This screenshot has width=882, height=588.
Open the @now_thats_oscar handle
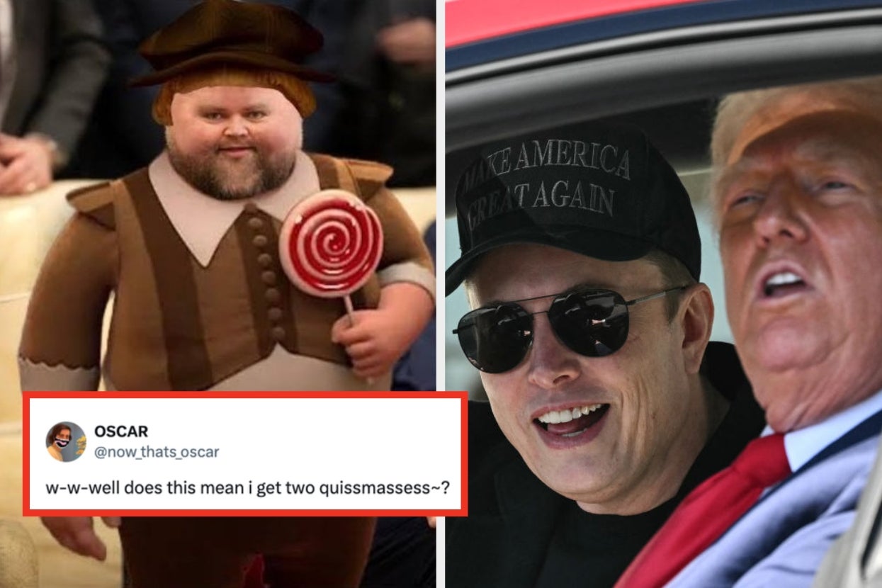click(157, 452)
